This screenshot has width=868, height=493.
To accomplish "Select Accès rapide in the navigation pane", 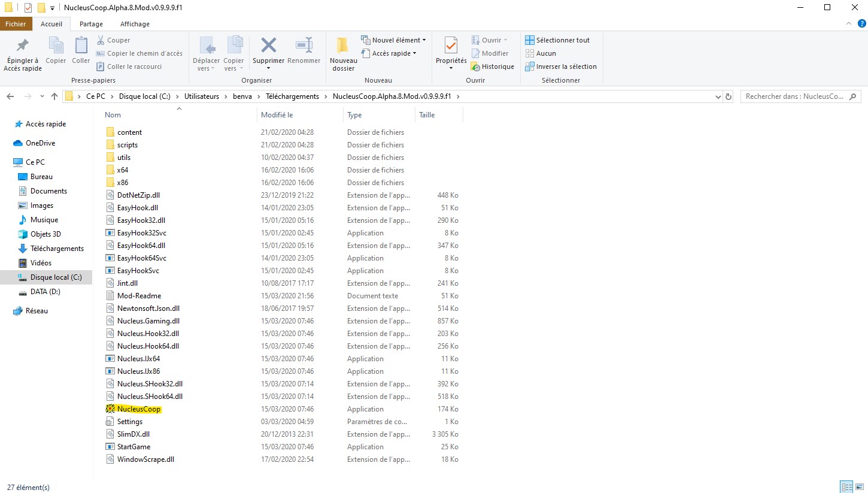I will (x=45, y=124).
